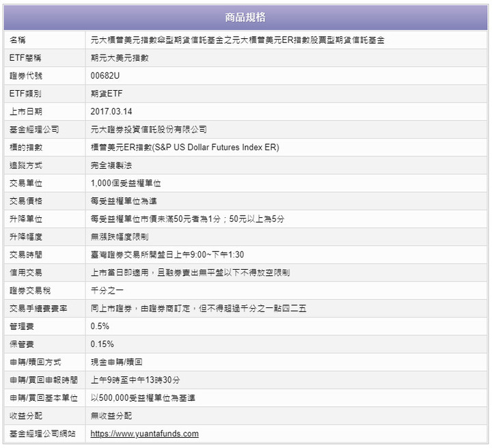Select the 升降幅度 label

(26, 237)
